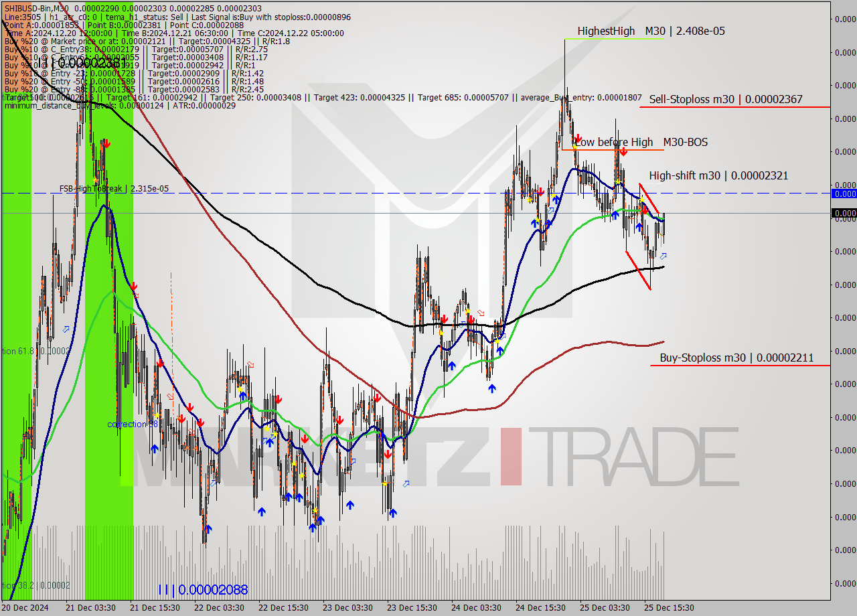The height and width of the screenshot is (616, 857).
Task: Select the Low before High label
Action: click(x=613, y=142)
